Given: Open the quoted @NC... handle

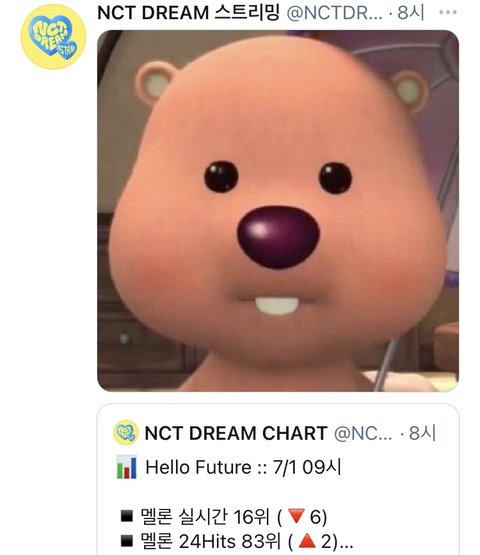Looking at the screenshot, I should point(363,433).
